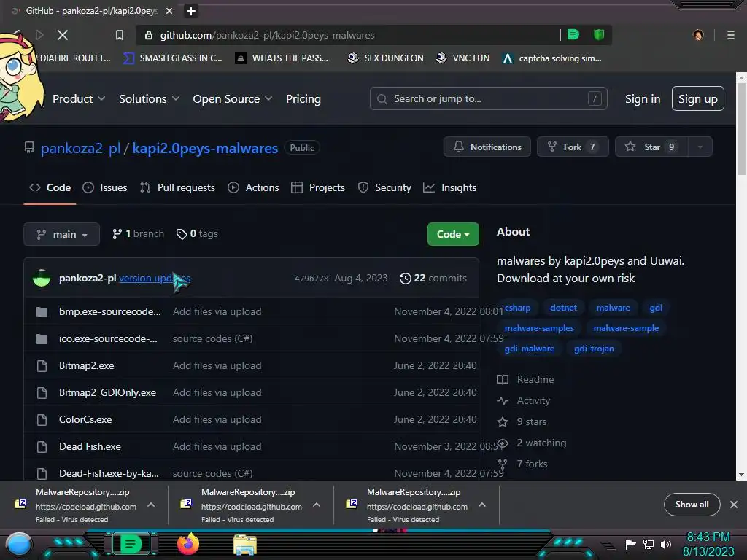
Task: Open the Dead Fish.exe file
Action: coord(90,447)
